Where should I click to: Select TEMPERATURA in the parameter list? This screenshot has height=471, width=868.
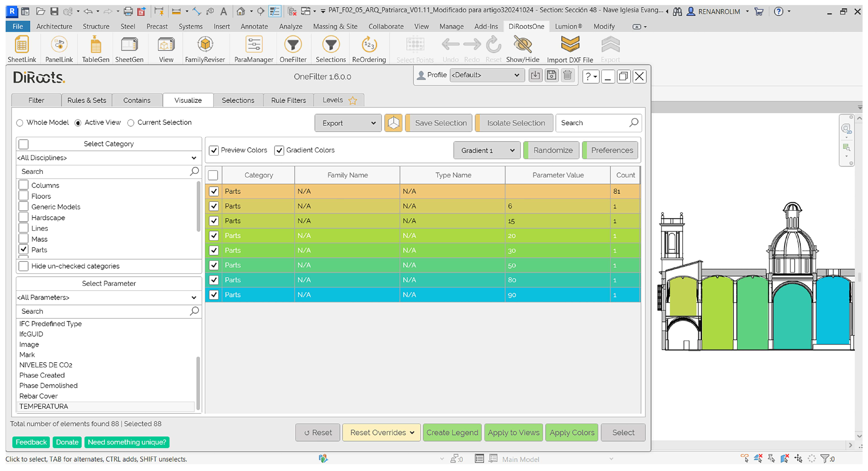click(x=44, y=406)
